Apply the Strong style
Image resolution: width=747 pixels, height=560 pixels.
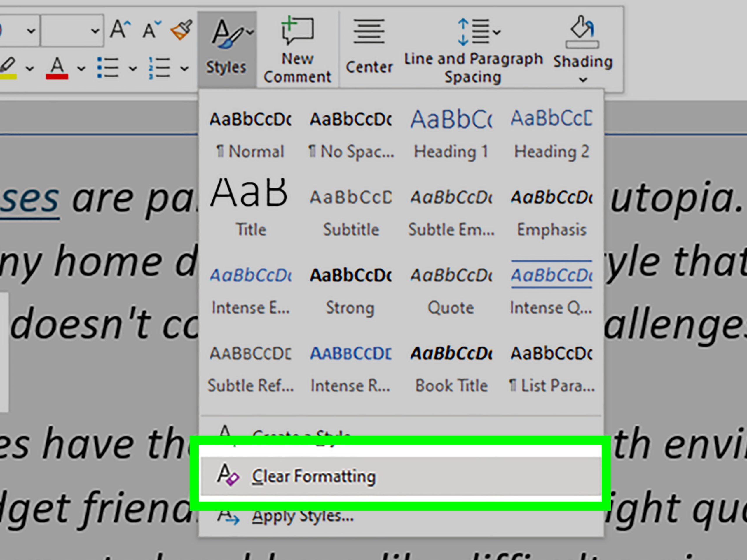[351, 290]
